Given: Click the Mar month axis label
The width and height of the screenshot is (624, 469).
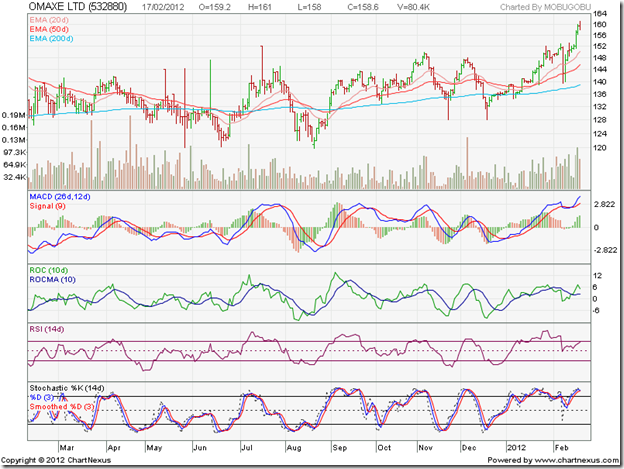Looking at the screenshot, I should pos(67,448).
